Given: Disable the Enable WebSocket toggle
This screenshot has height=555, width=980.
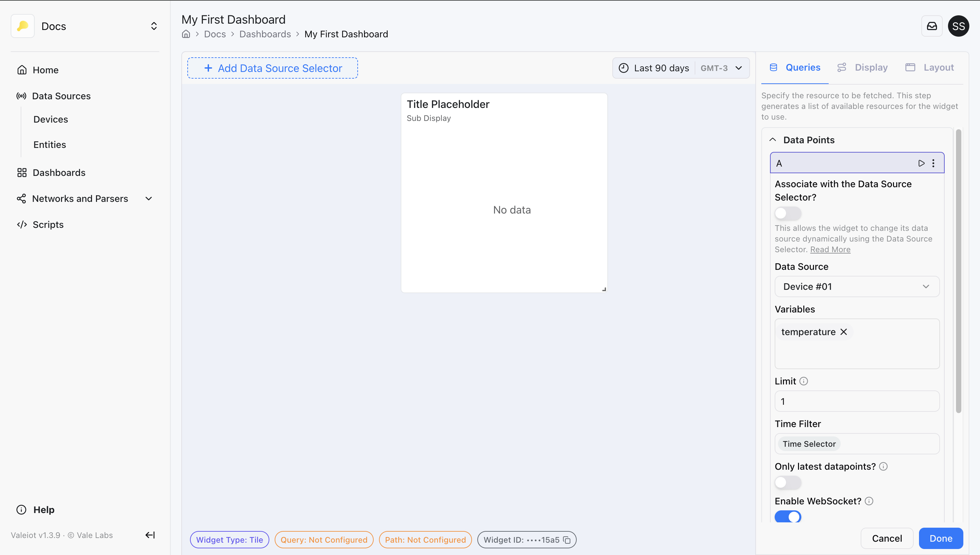Looking at the screenshot, I should 788,516.
